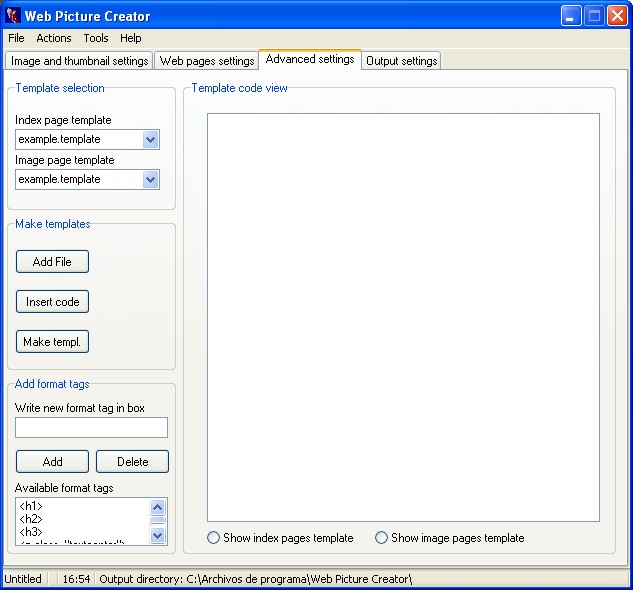Click the Index page template combo box text
This screenshot has height=590, width=633.
[59, 139]
